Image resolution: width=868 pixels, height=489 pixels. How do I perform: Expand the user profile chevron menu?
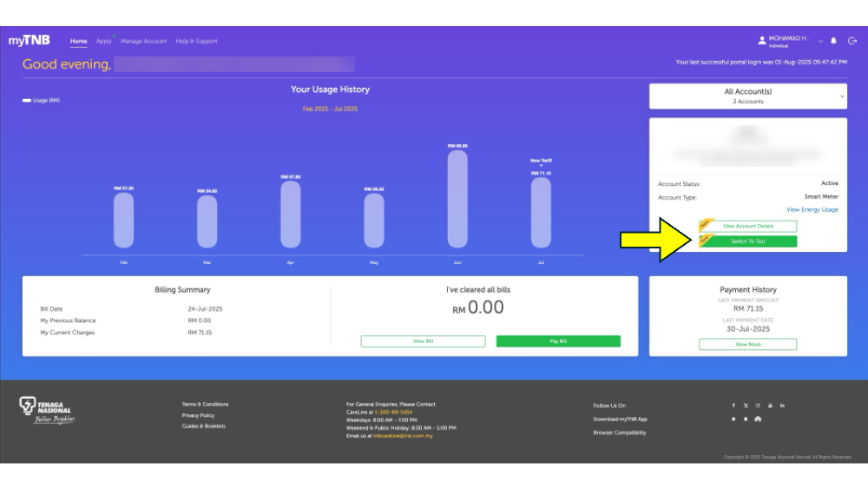[x=820, y=41]
